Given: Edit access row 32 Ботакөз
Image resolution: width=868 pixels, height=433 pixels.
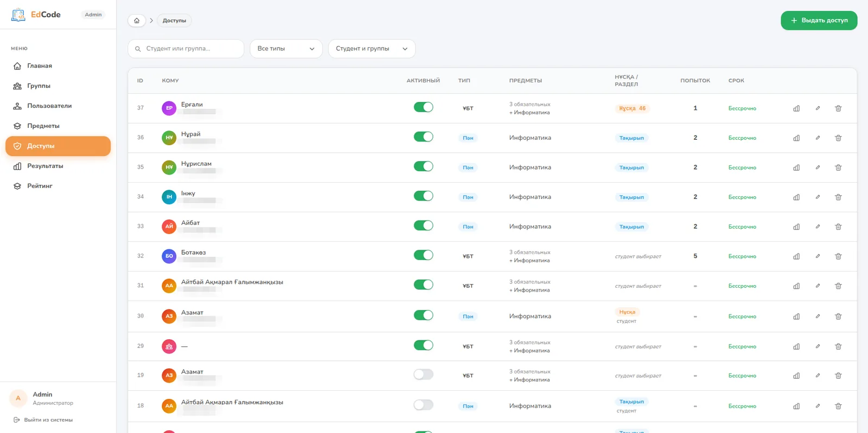Looking at the screenshot, I should pyautogui.click(x=818, y=256).
